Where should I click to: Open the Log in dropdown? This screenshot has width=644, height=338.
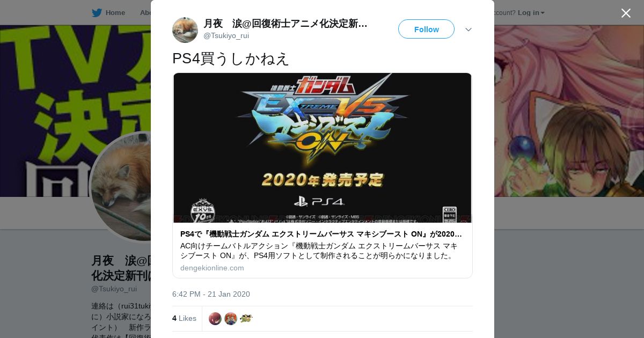click(x=531, y=13)
